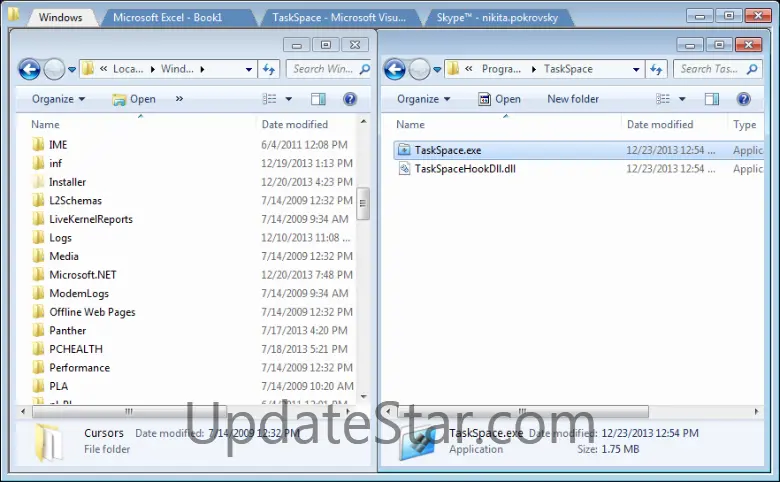
Task: Open recent pages dropdown in TaskSpace folder window
Action: tap(437, 70)
